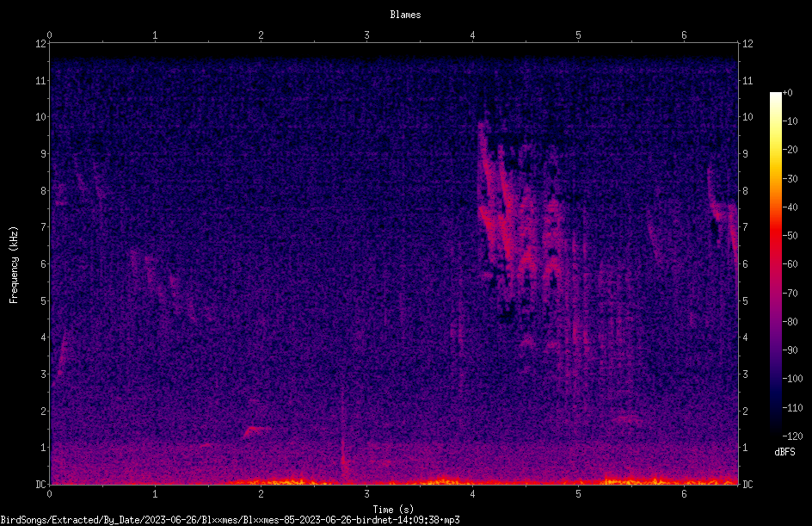
Task: Click the "-20" colorbar label
Action: click(x=790, y=150)
